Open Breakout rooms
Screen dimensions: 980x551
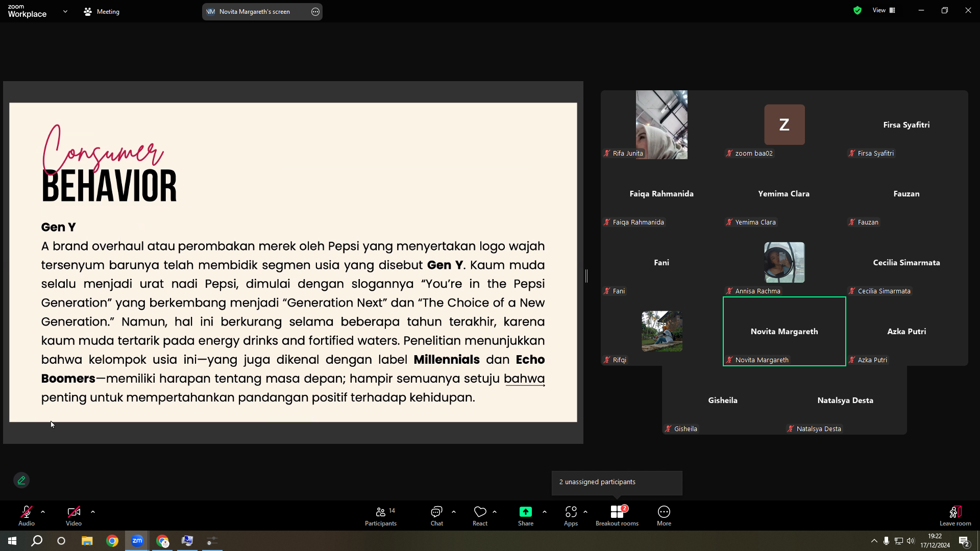617,515
